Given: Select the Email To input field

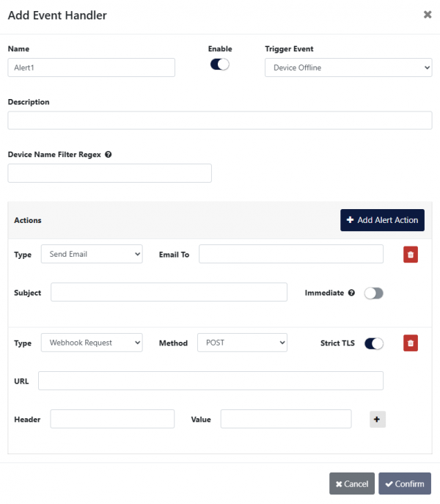Looking at the screenshot, I should point(291,254).
